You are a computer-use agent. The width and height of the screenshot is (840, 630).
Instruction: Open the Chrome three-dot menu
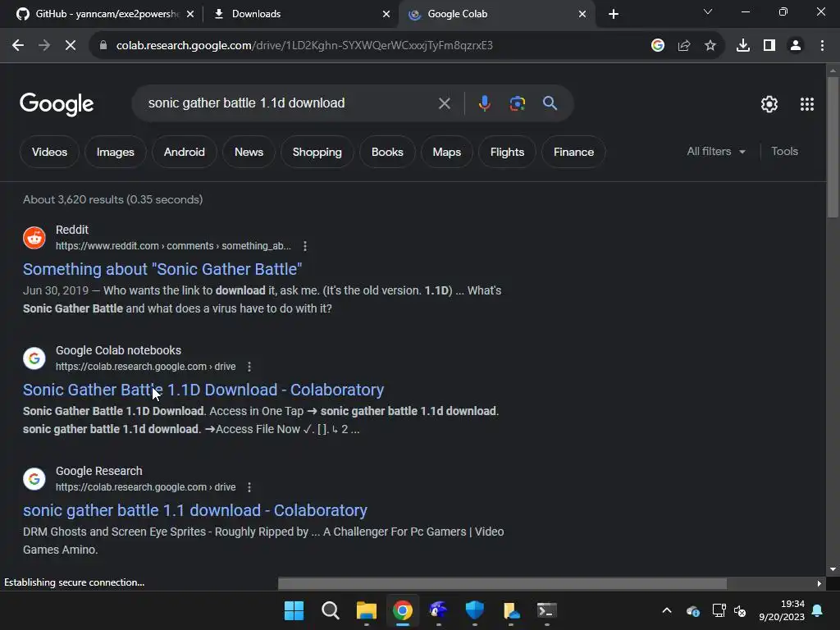(822, 46)
